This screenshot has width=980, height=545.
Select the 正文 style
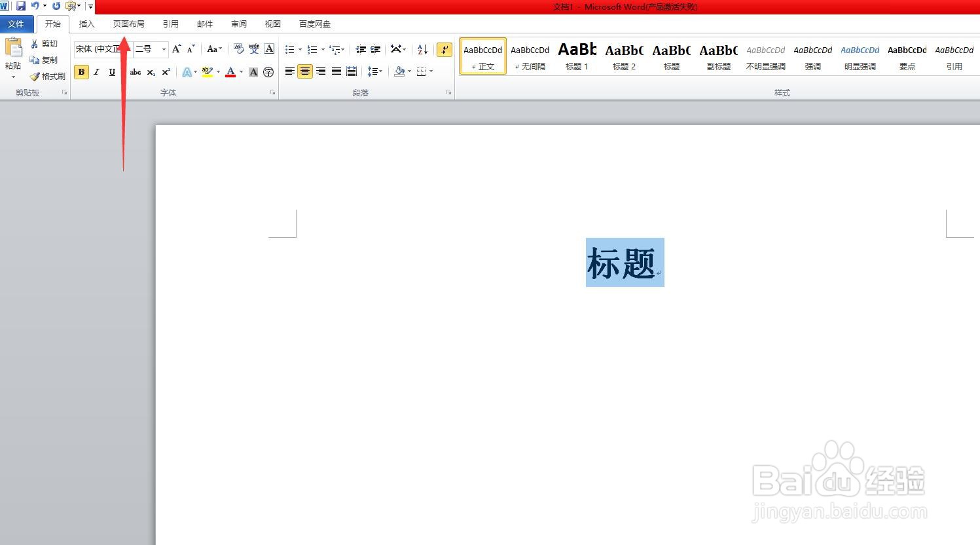(x=483, y=56)
